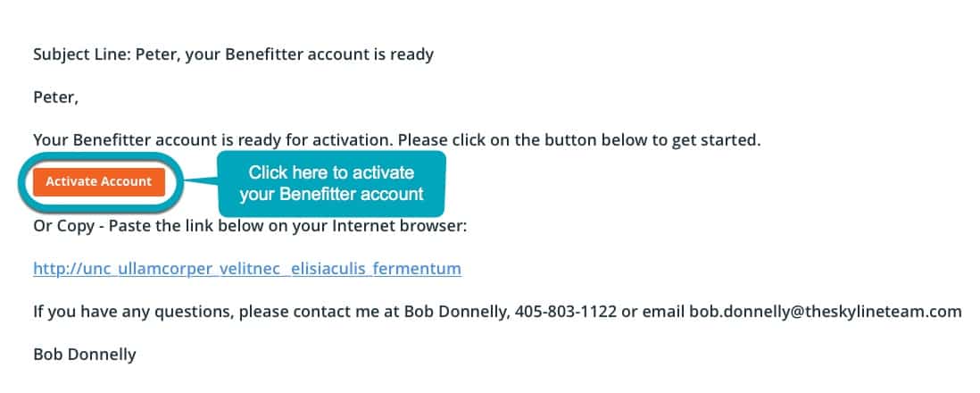Click the phone number 405-803-1122

(x=565, y=312)
